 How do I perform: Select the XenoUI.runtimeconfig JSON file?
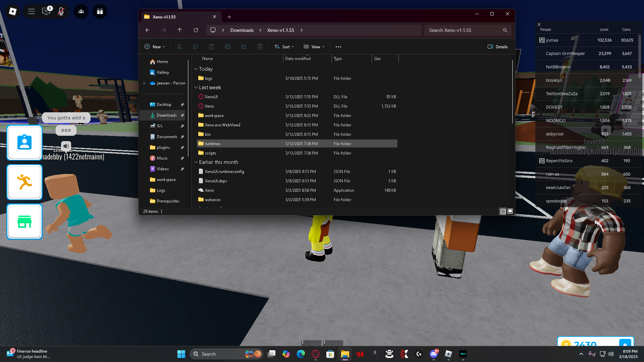[297, 172]
